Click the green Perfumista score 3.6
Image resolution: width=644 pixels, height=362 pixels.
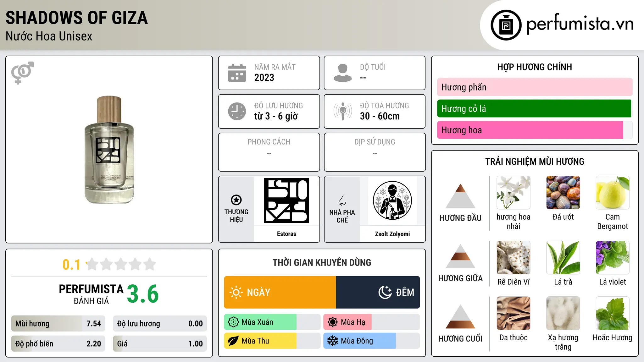point(143,294)
